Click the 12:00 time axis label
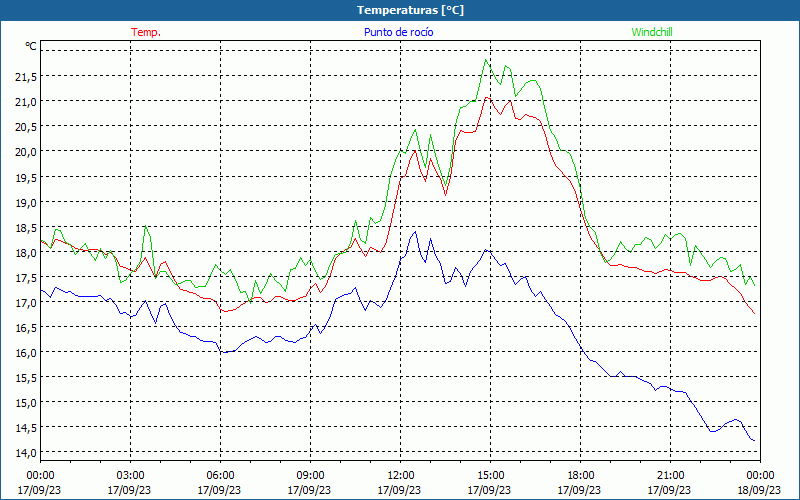This screenshot has height=500, width=800. pos(401,476)
